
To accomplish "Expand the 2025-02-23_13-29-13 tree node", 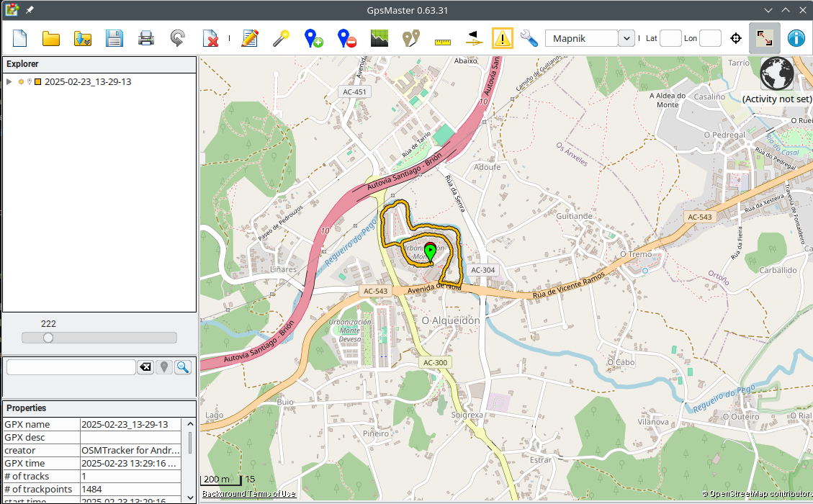I will coord(9,82).
